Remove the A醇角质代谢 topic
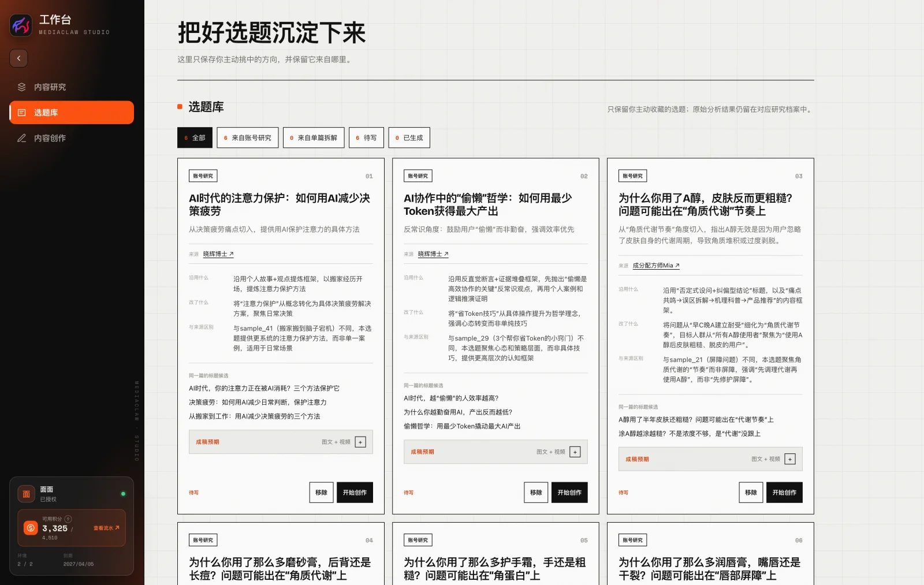Screen dimensions: 924x585 coord(751,493)
